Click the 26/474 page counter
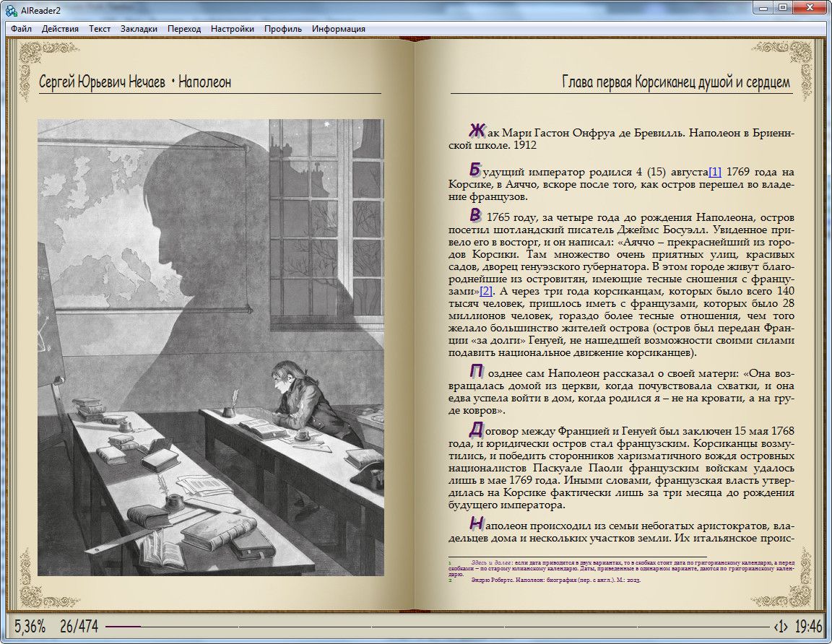832x644 pixels. coord(79,626)
